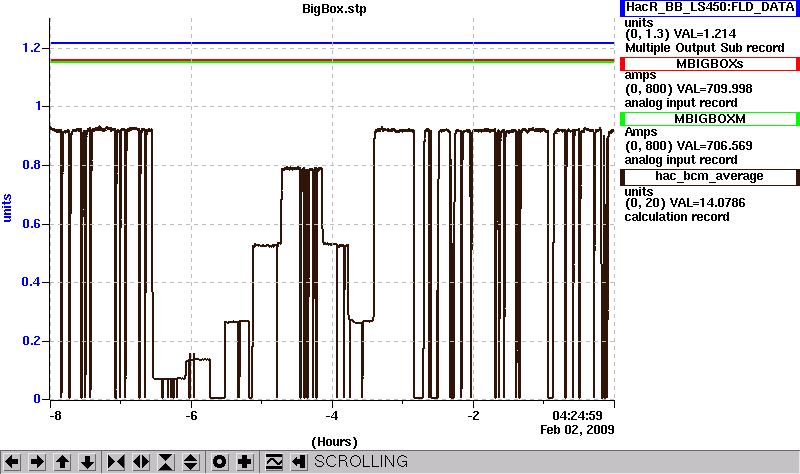Zoom in horizontally with inward-pointing triangles icon
This screenshot has height=474, width=800.
(x=116, y=462)
